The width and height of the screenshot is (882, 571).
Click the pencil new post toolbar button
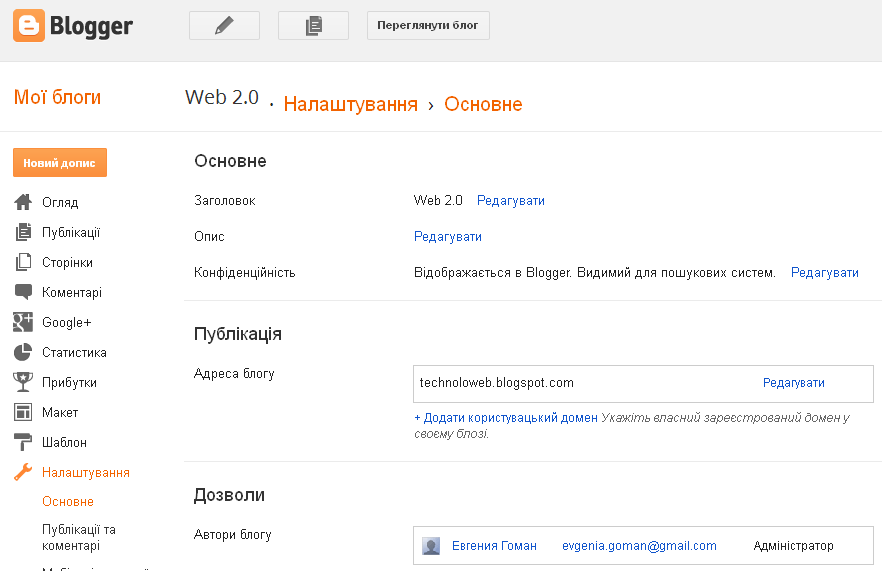[224, 25]
